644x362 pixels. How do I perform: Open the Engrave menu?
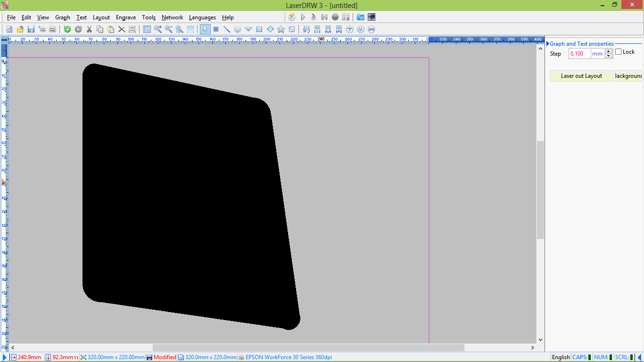(x=126, y=17)
